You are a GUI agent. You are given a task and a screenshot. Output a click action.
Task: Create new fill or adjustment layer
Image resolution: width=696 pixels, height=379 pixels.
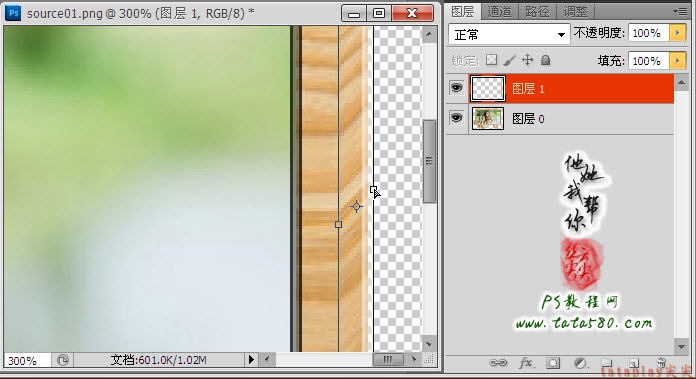[x=580, y=363]
